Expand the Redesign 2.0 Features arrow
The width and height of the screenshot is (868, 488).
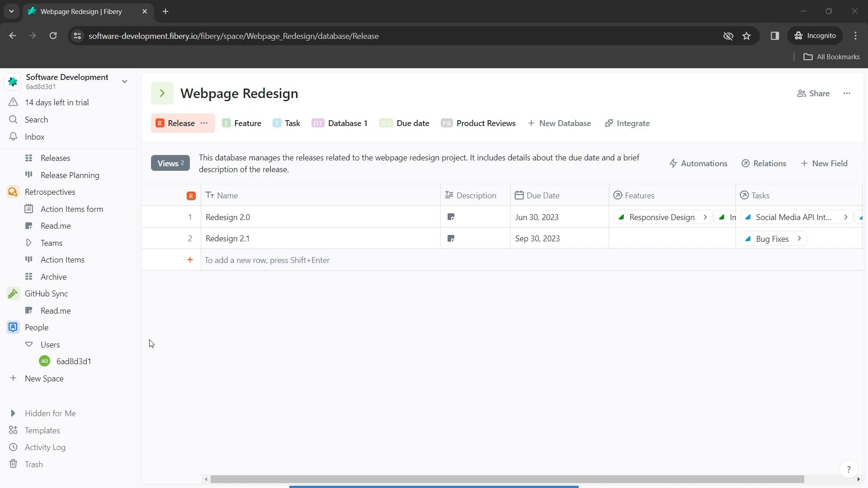705,217
